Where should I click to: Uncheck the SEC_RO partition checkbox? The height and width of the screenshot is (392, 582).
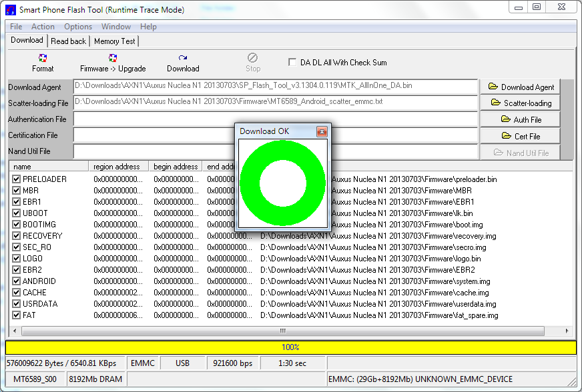point(16,247)
